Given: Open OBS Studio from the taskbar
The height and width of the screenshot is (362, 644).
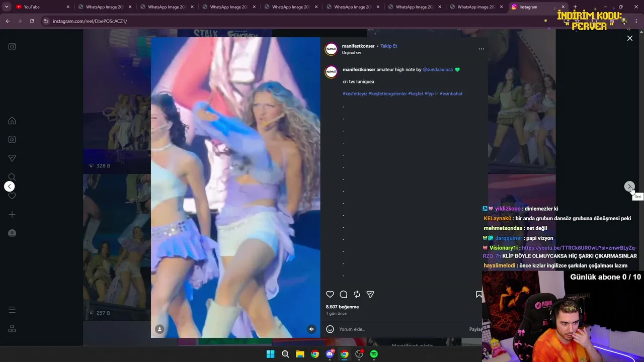Looking at the screenshot, I should pyautogui.click(x=359, y=354).
